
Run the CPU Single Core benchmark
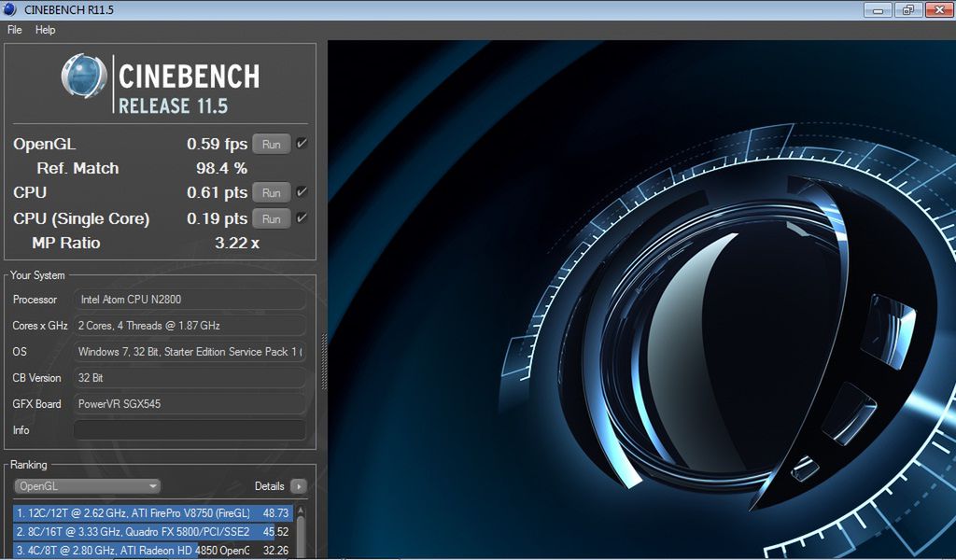[272, 218]
